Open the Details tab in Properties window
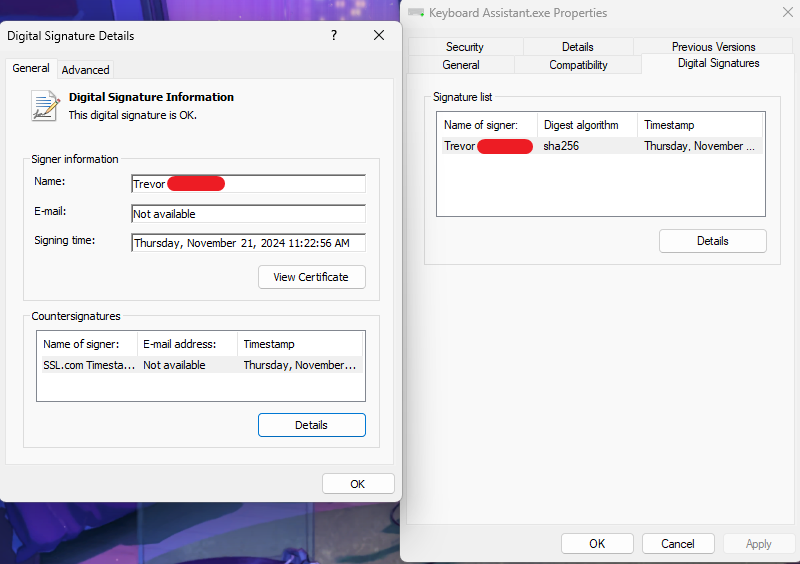Viewport: 800px width, 564px height. pos(578,47)
